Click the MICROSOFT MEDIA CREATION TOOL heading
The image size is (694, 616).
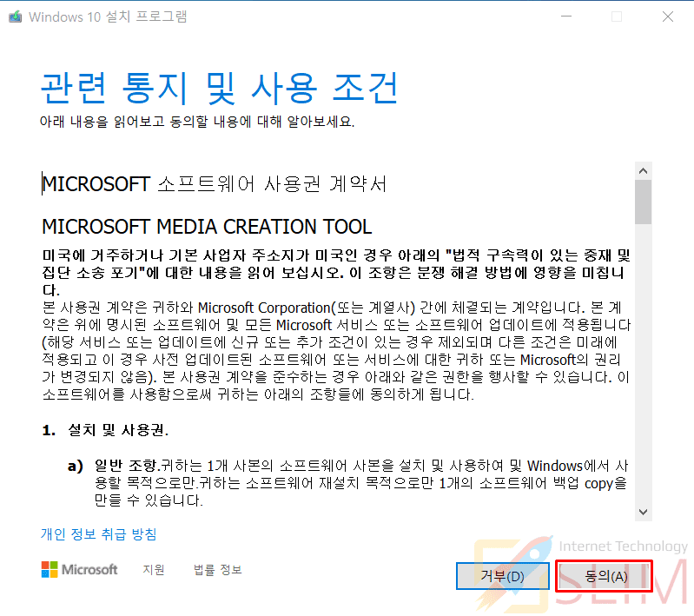(207, 227)
